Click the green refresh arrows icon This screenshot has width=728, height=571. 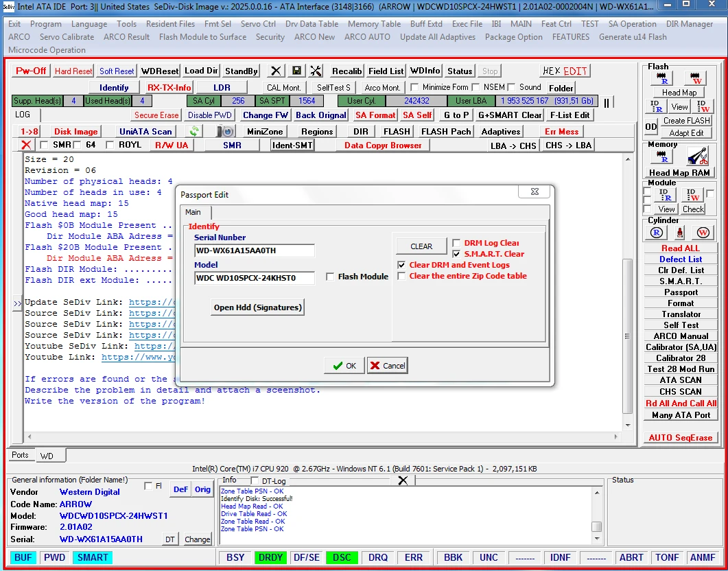point(195,131)
